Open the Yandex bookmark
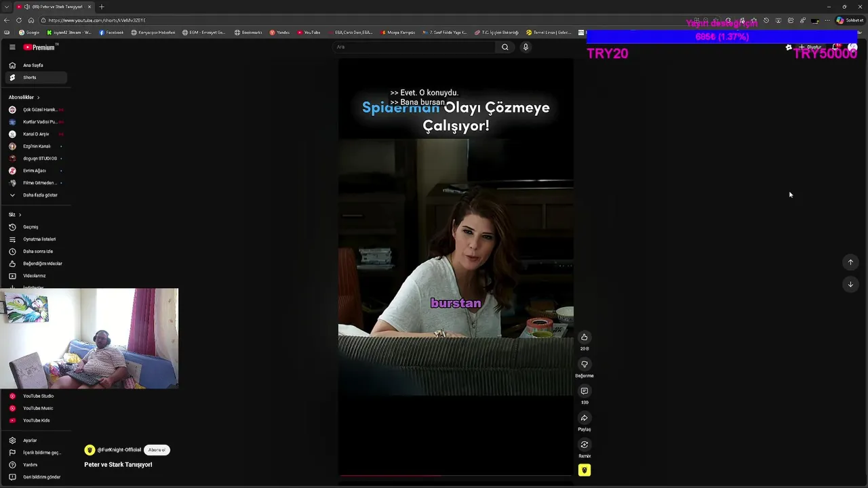 279,33
